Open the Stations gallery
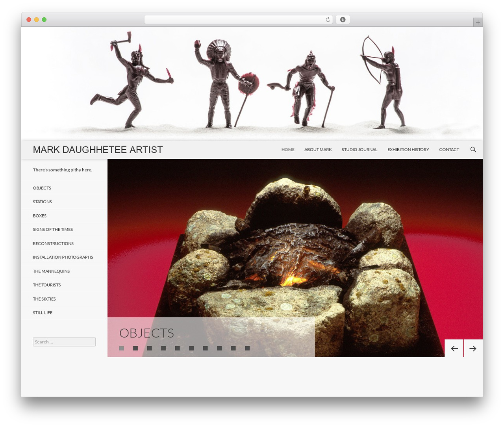This screenshot has height=427, width=504. pos(43,202)
